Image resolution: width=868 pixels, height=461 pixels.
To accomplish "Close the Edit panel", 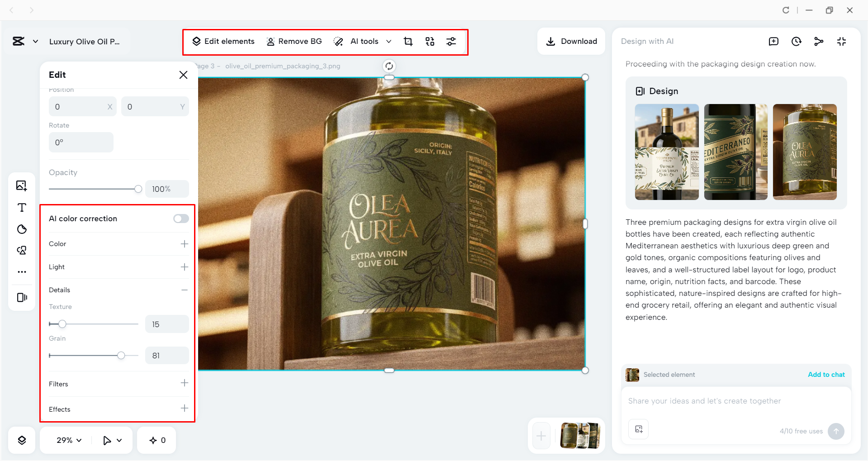I will [183, 75].
